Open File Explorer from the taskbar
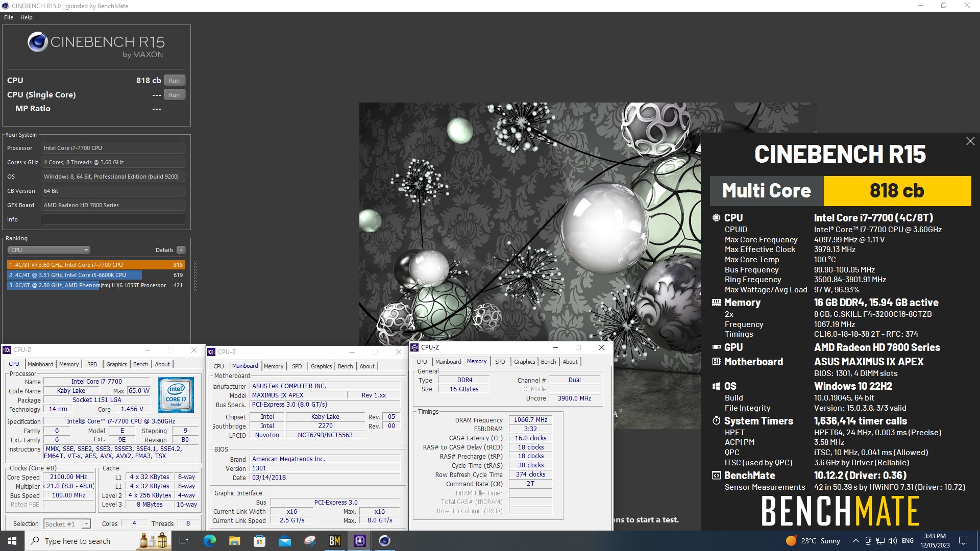The width and height of the screenshot is (980, 551). coord(234,541)
